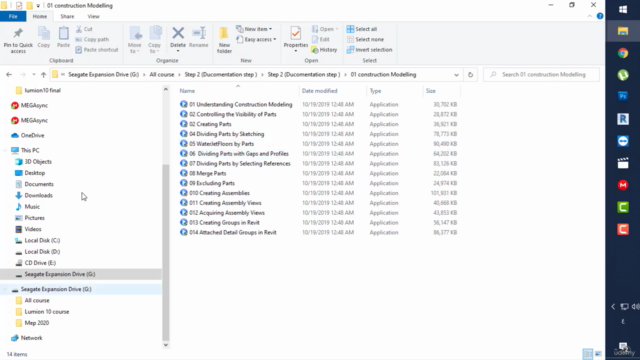Go up one folder level
Screen dimensions: 640x360
click(43, 75)
